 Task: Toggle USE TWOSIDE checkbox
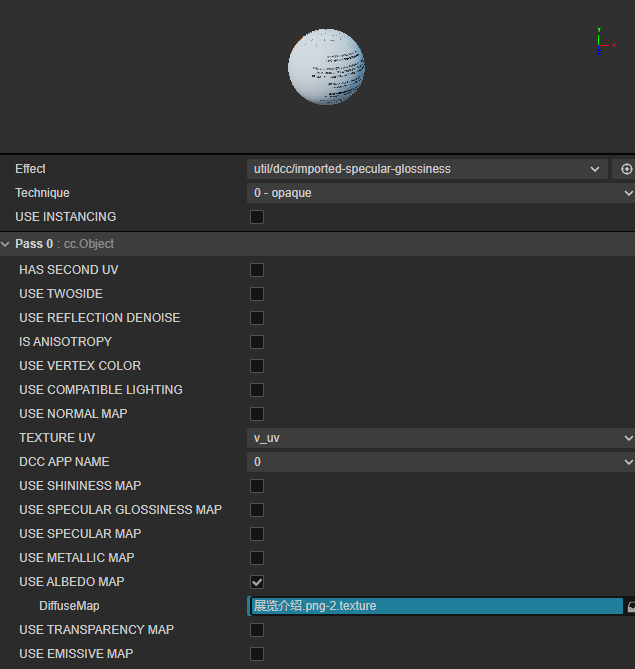tap(257, 294)
